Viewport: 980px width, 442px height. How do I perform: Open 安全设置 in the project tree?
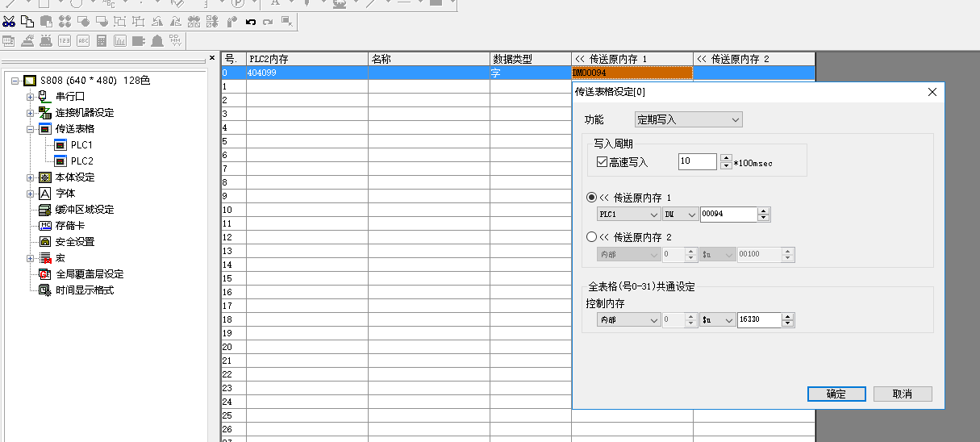coord(74,241)
